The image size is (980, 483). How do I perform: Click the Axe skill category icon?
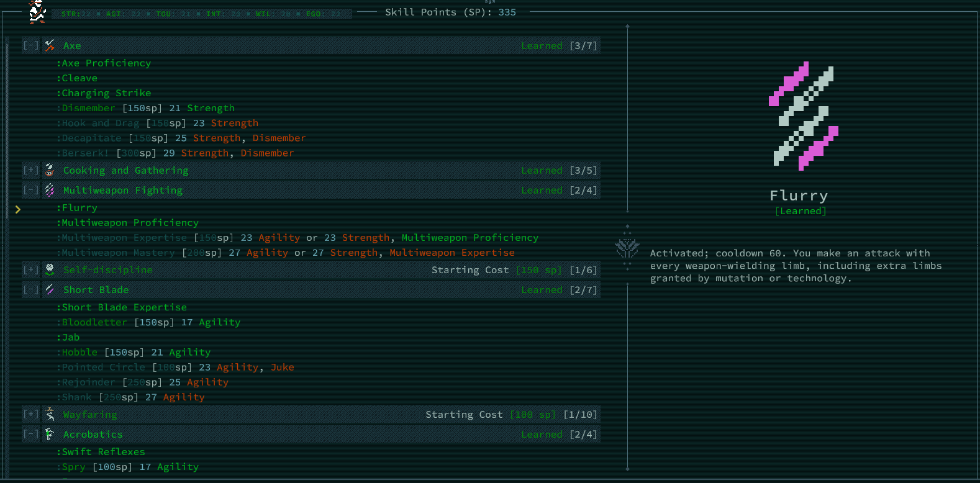pyautogui.click(x=50, y=45)
